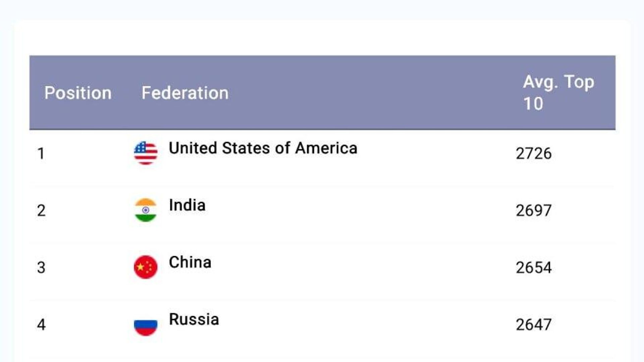Select the 2647 average rating value

click(533, 324)
